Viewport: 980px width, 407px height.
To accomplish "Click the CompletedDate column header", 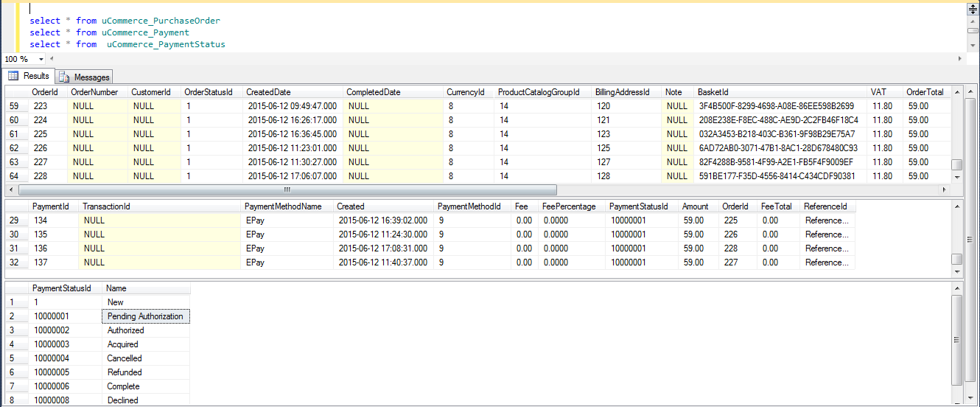I will click(x=393, y=92).
